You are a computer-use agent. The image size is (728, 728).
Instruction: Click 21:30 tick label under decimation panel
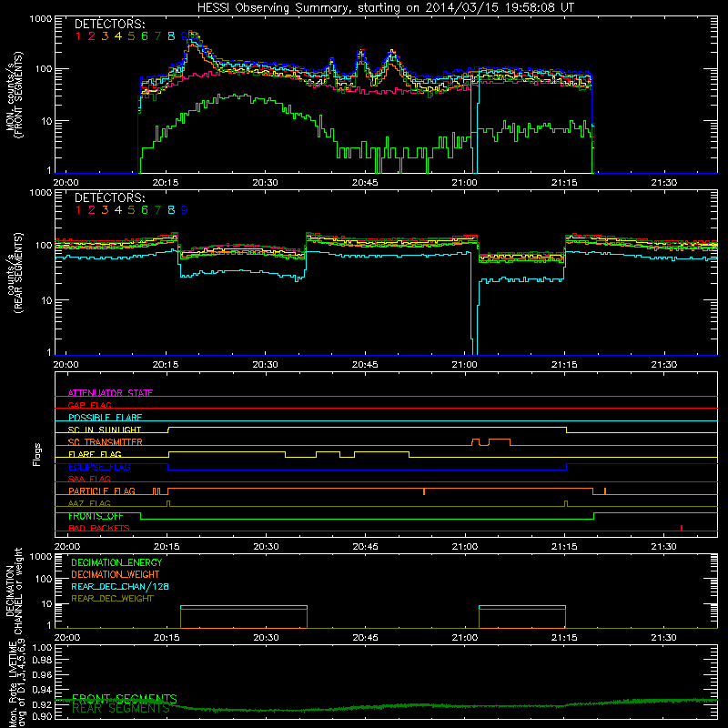(664, 638)
